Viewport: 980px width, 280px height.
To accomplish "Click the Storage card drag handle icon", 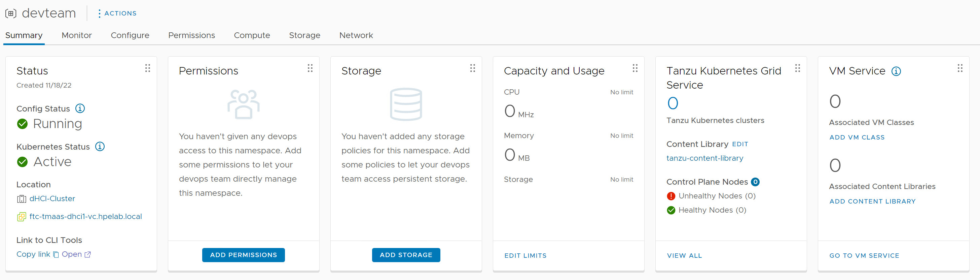I will (x=472, y=68).
